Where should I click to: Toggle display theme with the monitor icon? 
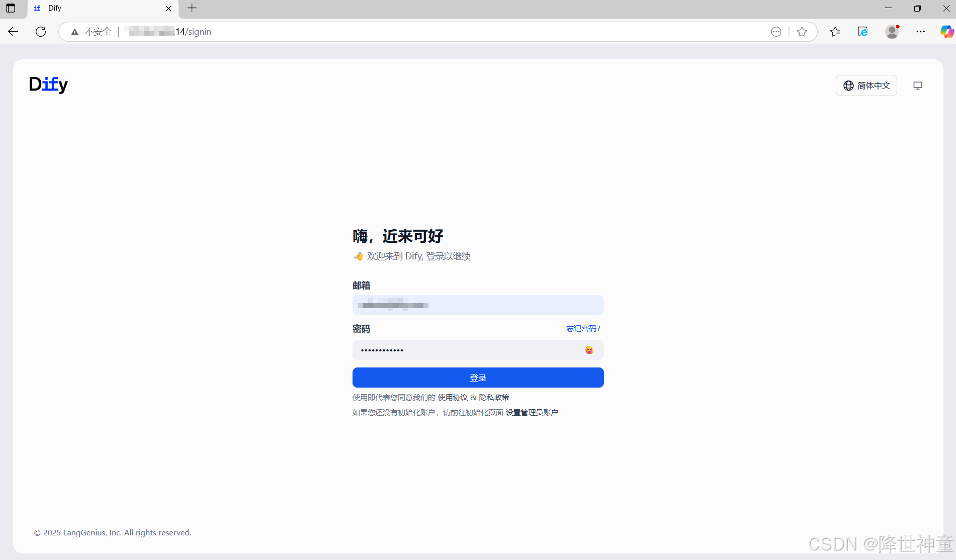click(x=917, y=85)
